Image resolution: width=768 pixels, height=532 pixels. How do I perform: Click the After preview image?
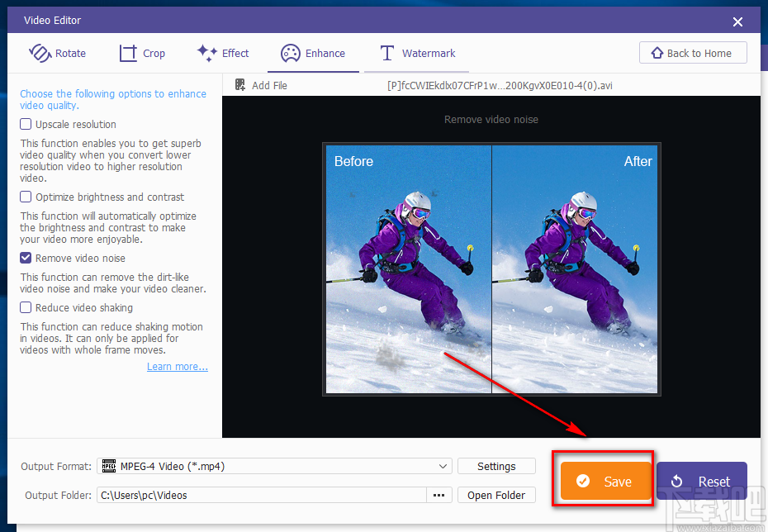pyautogui.click(x=575, y=269)
